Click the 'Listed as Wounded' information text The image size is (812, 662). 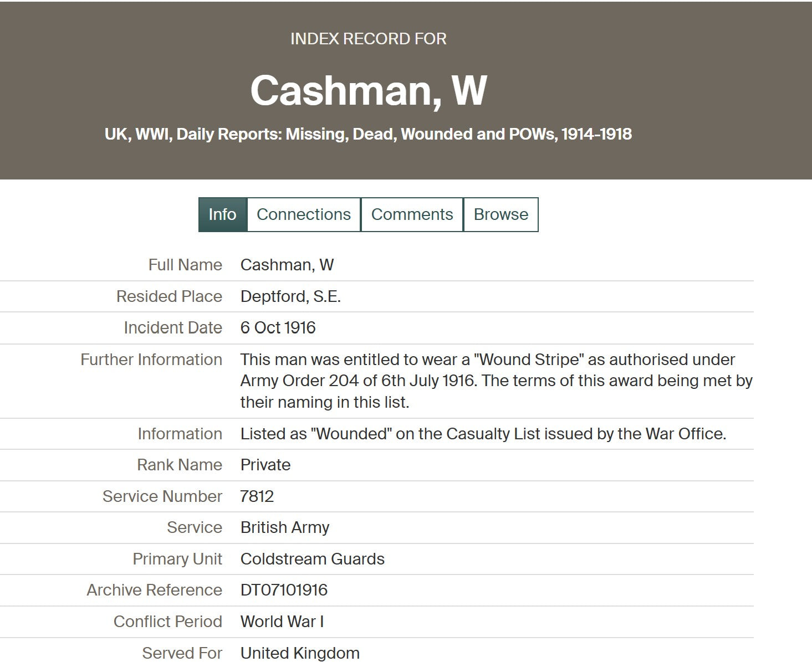pyautogui.click(x=483, y=434)
